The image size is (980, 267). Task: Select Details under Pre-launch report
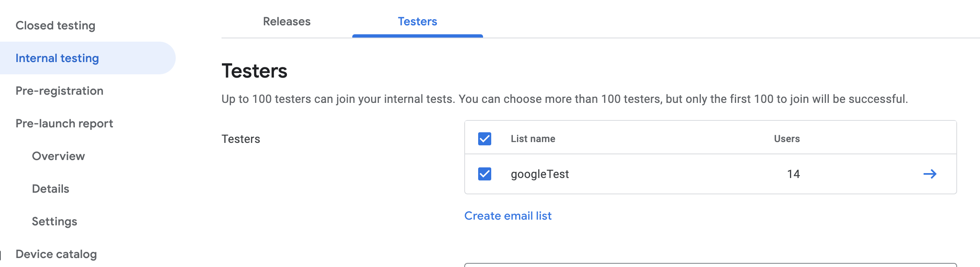tap(50, 189)
